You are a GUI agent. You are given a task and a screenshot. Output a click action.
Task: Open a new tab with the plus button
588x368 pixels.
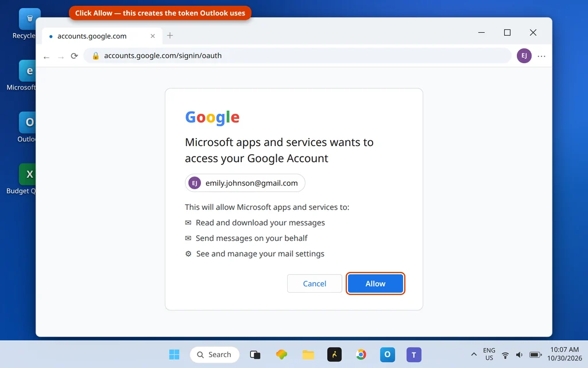pyautogui.click(x=170, y=35)
